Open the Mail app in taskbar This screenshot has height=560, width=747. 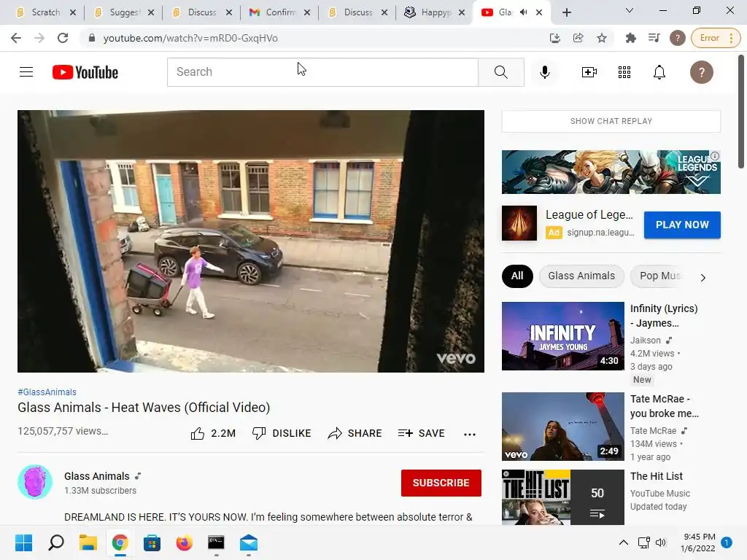click(x=249, y=542)
